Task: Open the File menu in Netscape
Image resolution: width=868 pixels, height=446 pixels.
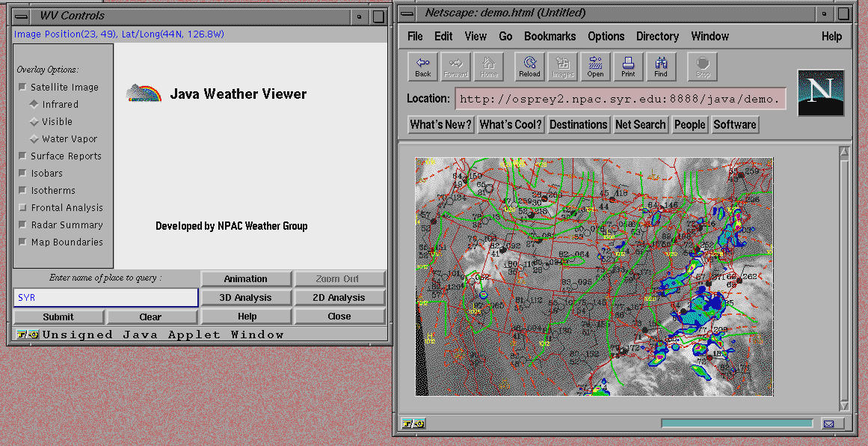Action: point(415,37)
